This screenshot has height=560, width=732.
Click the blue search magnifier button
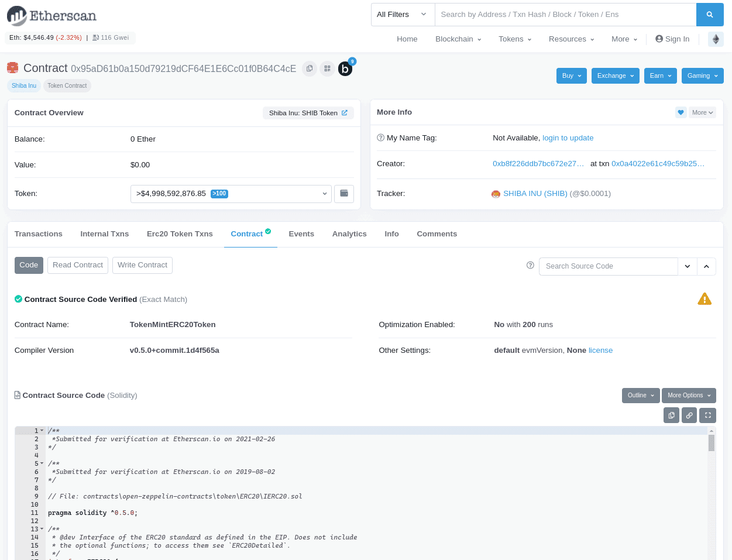click(x=710, y=15)
